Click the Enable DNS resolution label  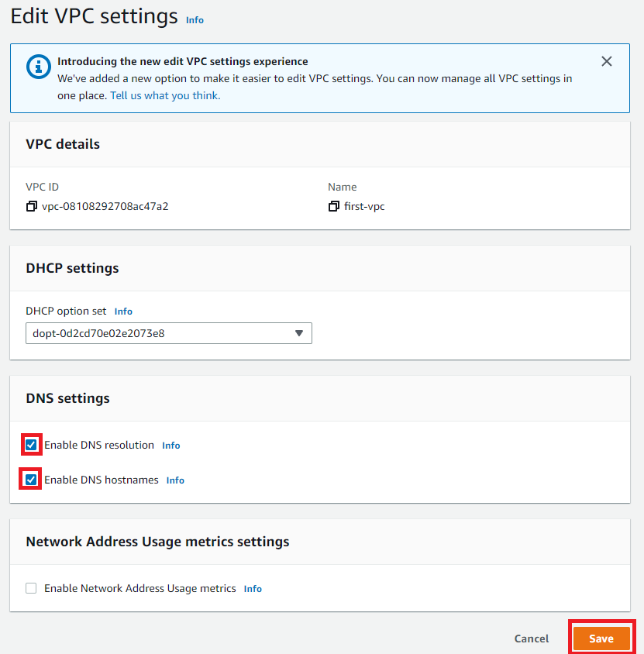point(99,445)
